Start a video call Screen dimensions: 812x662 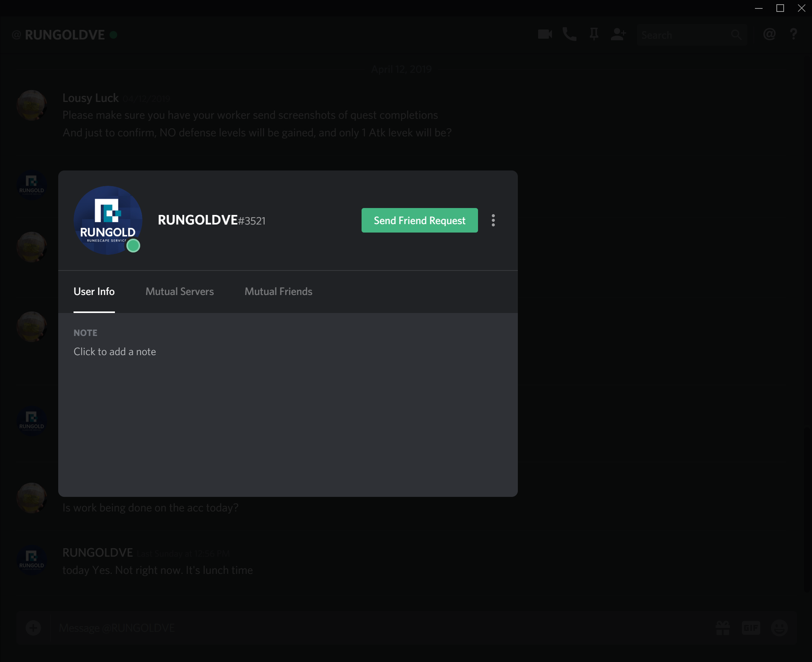coord(545,34)
